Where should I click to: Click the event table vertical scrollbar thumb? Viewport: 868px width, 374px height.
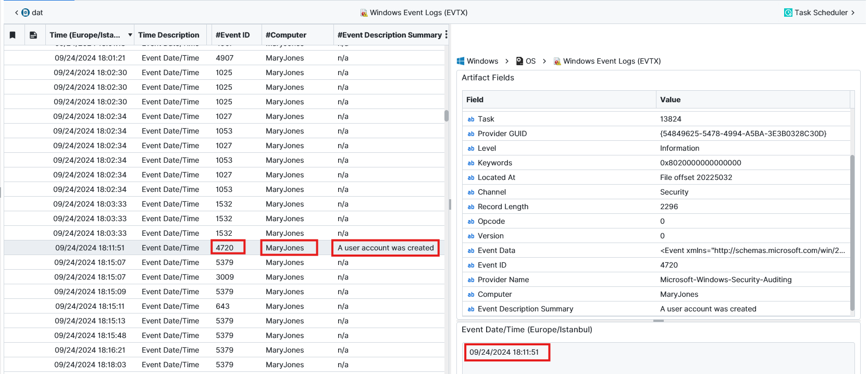coord(447,116)
